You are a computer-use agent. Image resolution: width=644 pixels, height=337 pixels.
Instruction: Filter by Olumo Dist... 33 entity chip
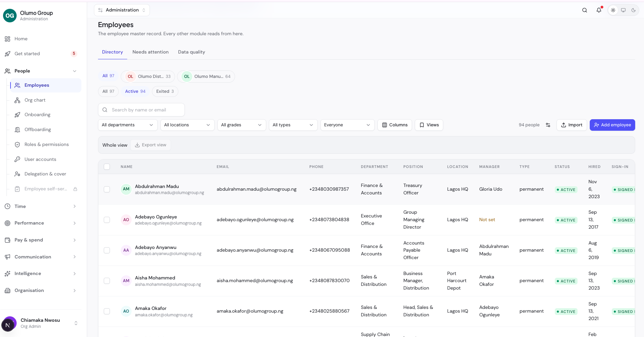pyautogui.click(x=148, y=77)
